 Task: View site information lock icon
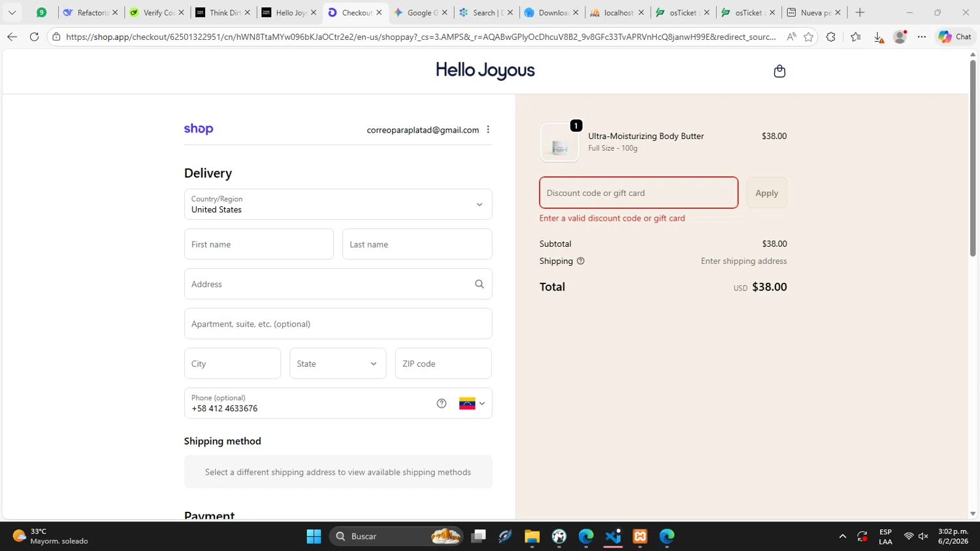pyautogui.click(x=56, y=37)
